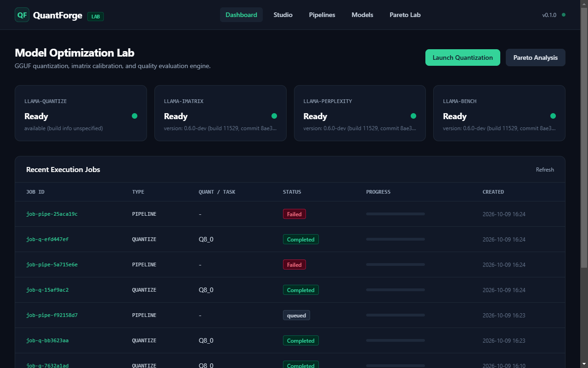Navigate to the Pareto Lab tab

point(405,15)
